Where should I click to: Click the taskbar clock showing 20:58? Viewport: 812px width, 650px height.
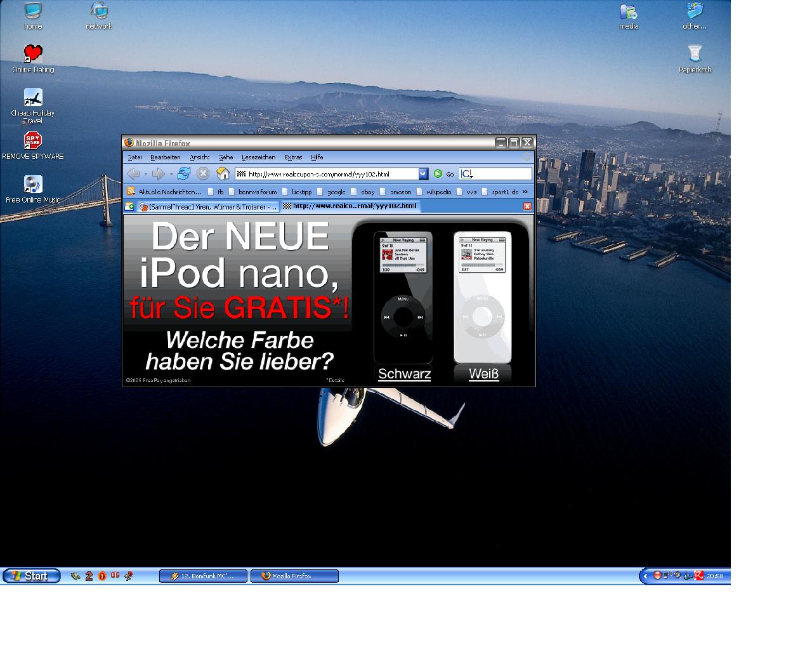pos(714,576)
